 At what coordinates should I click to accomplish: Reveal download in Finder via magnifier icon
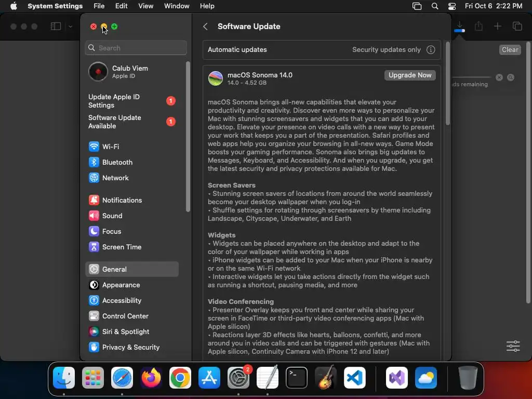point(511,77)
